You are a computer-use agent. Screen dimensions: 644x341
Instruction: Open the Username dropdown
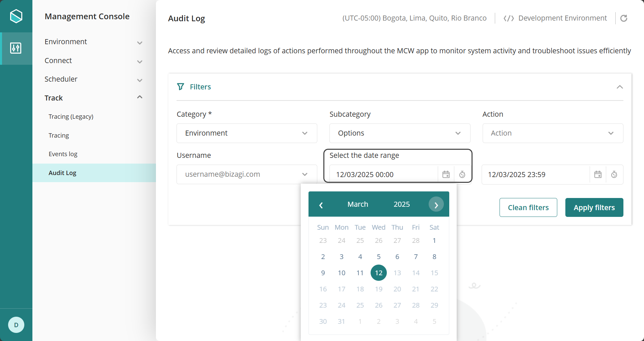point(247,174)
